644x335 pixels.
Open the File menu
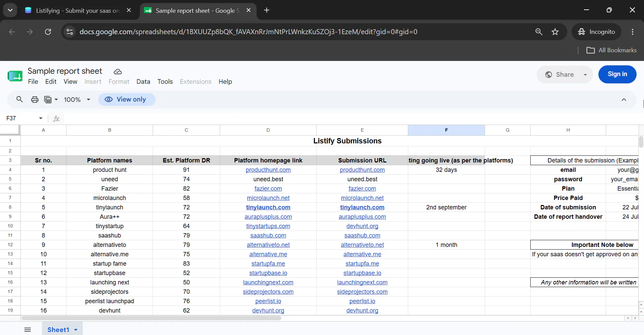33,82
